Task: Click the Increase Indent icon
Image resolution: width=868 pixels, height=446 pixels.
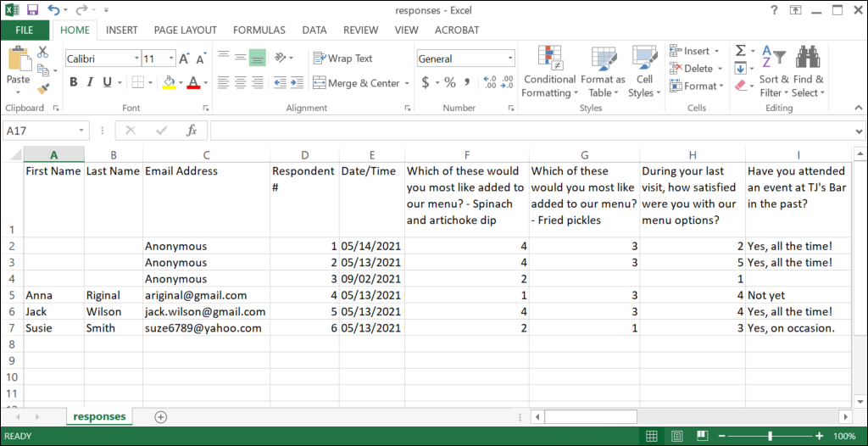Action: click(297, 82)
